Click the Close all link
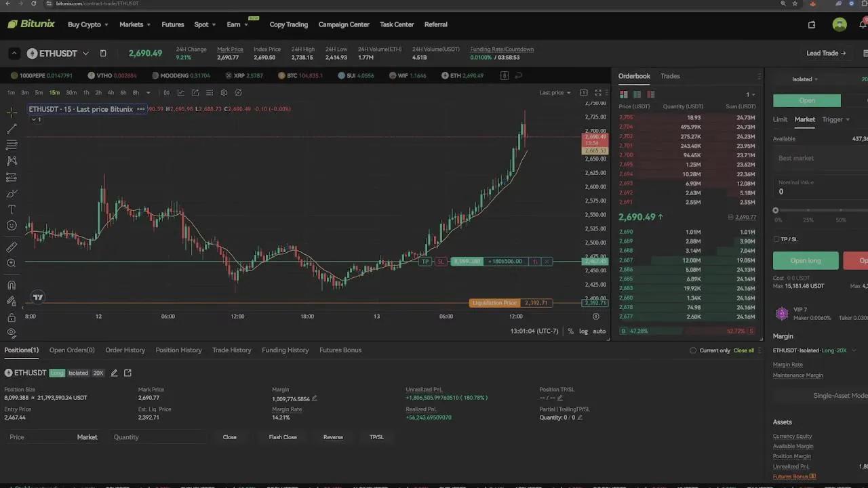The width and height of the screenshot is (868, 488). pyautogui.click(x=744, y=350)
